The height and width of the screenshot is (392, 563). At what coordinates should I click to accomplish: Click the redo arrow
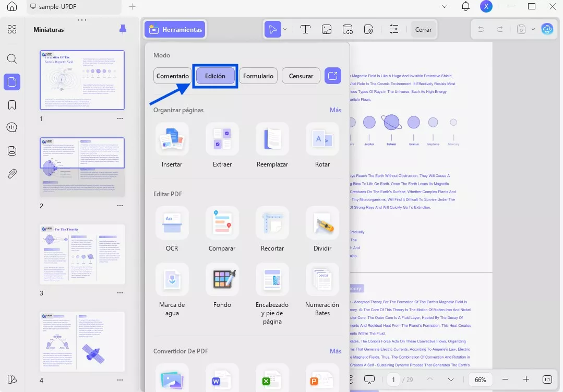(499, 29)
